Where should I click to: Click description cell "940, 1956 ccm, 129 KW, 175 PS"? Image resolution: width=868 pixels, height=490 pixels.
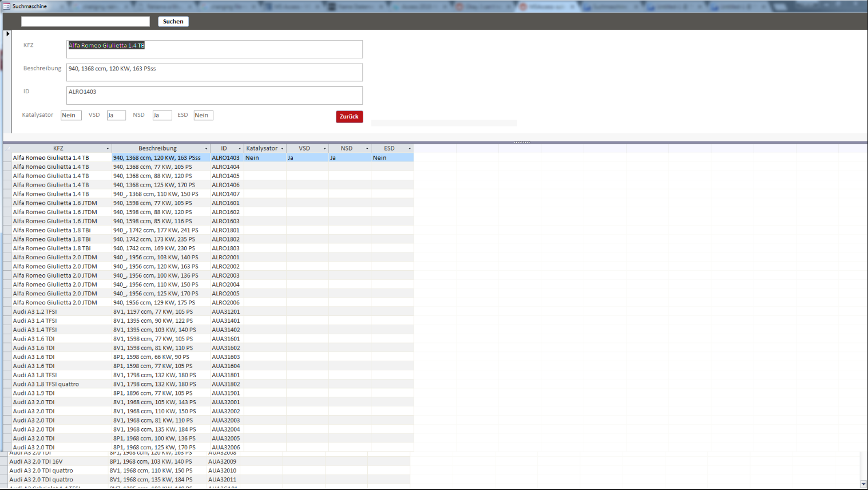(161, 303)
